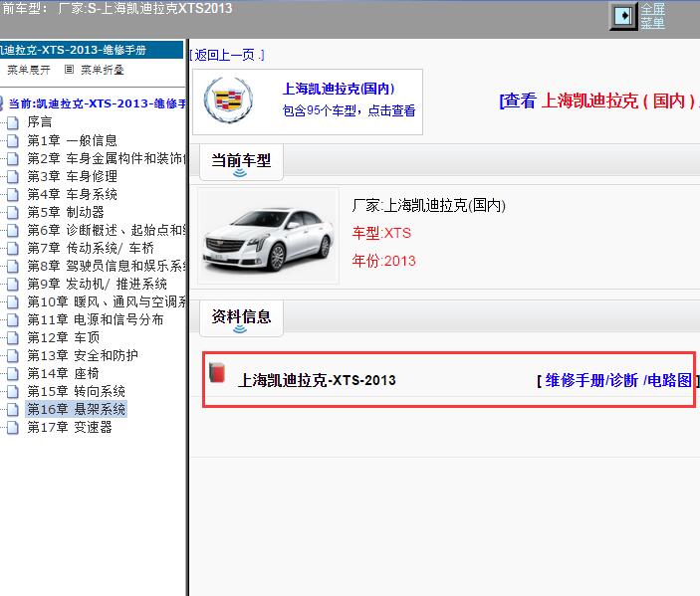The width and height of the screenshot is (700, 596).
Task: Click the white Cadillac XTS car thumbnail
Action: [268, 237]
